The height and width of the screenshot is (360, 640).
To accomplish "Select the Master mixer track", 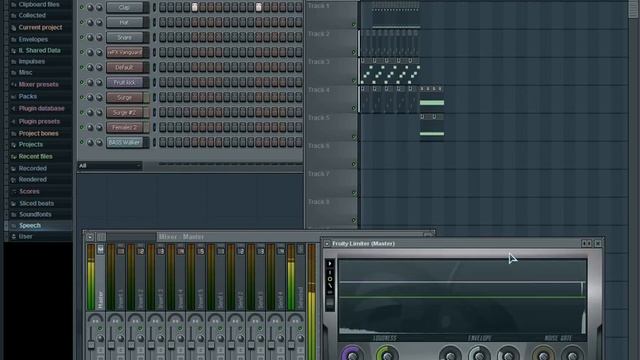I will point(100,278).
